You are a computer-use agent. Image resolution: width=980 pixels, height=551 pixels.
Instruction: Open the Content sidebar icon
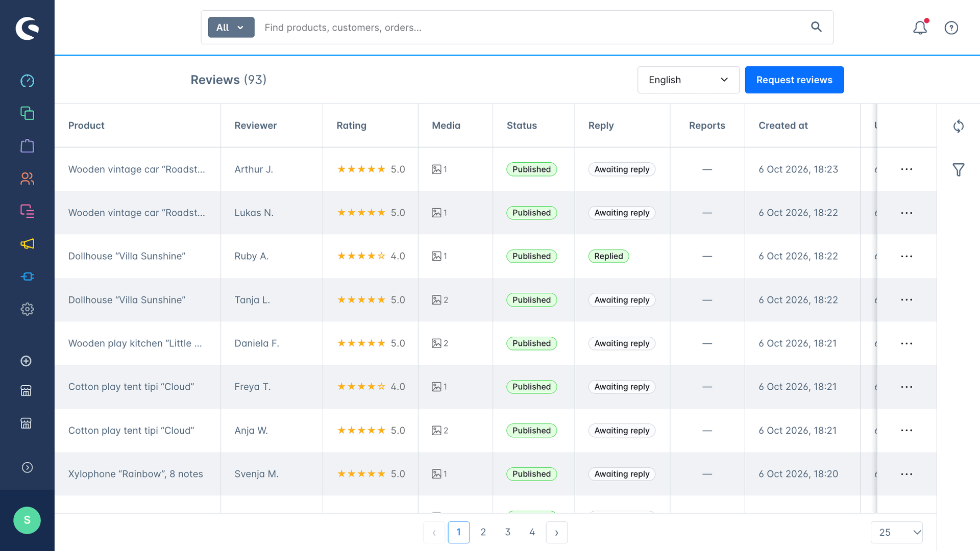[x=27, y=211]
